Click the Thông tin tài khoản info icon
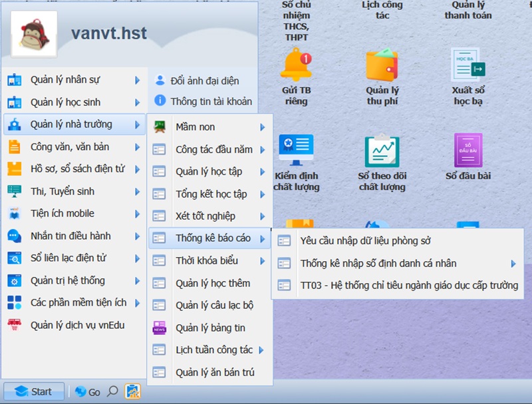532x404 pixels. click(160, 100)
